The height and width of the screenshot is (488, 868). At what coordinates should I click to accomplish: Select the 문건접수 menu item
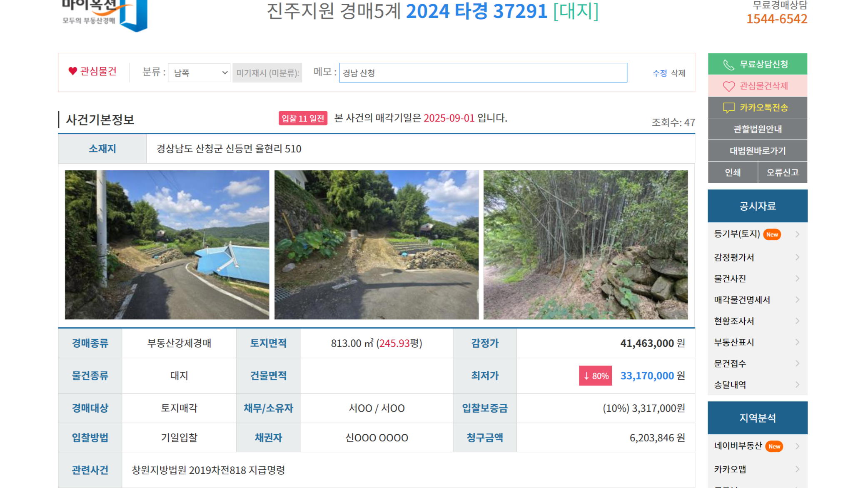[757, 364]
